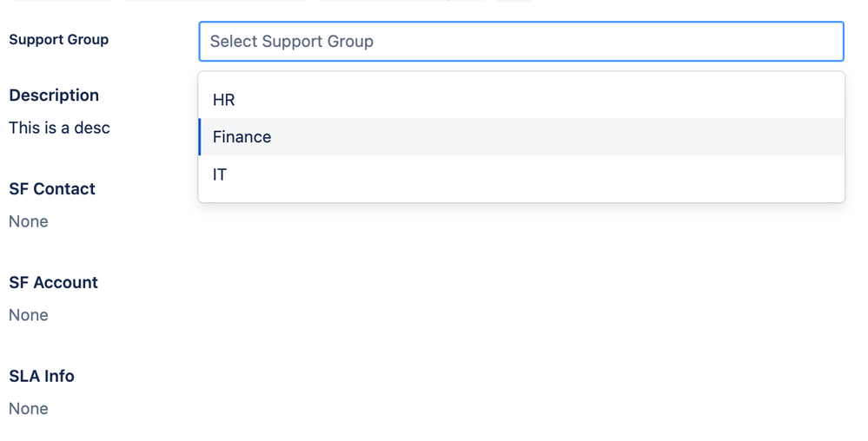
Task: Select the Finance option in the dropdown
Action: pos(242,137)
